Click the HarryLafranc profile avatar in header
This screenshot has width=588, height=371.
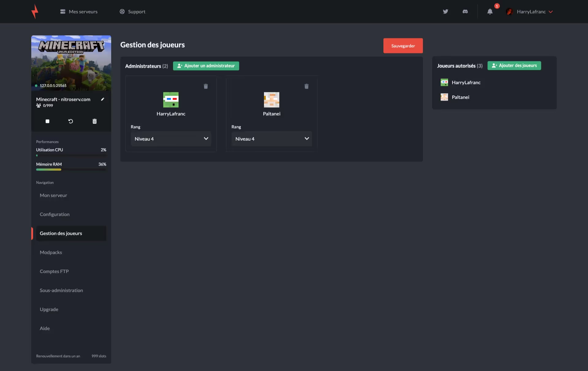[509, 12]
